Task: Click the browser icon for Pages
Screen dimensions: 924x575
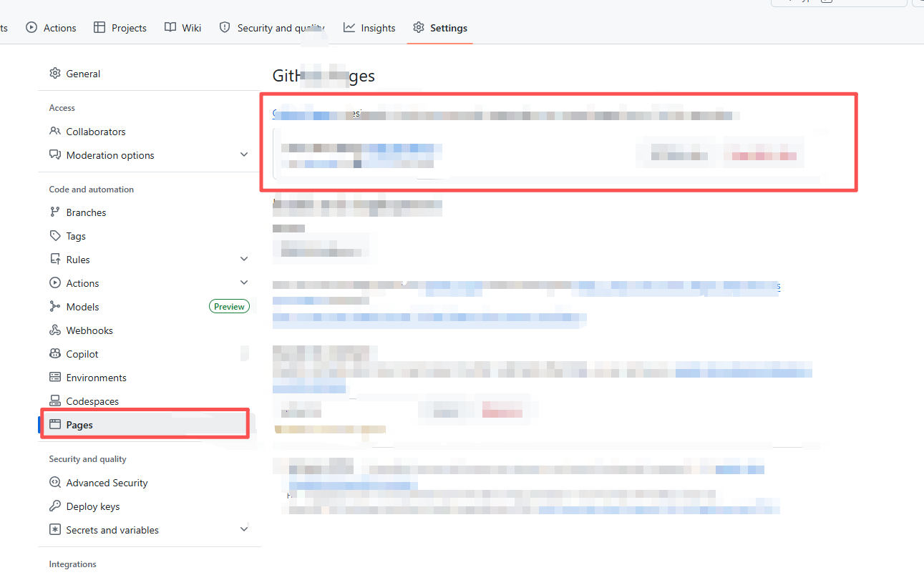Action: 55,425
